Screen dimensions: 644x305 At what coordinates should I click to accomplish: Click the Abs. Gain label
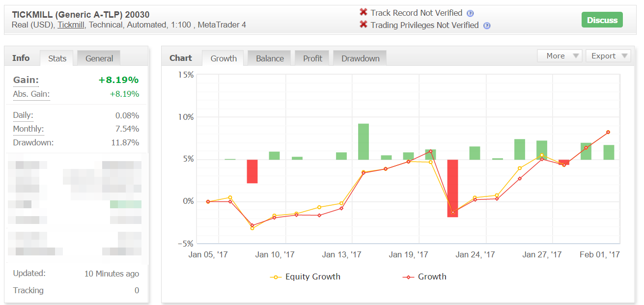pos(31,94)
